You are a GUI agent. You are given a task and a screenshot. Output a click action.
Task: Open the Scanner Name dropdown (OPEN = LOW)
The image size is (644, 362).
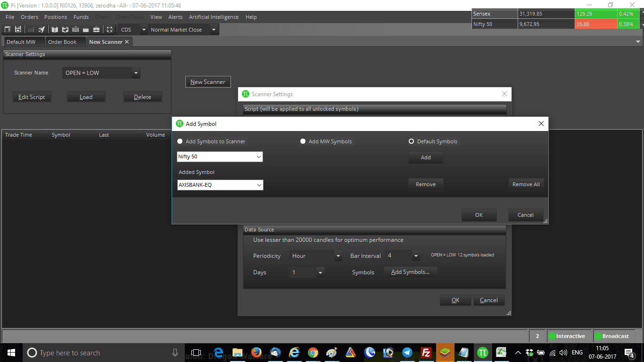(x=136, y=73)
